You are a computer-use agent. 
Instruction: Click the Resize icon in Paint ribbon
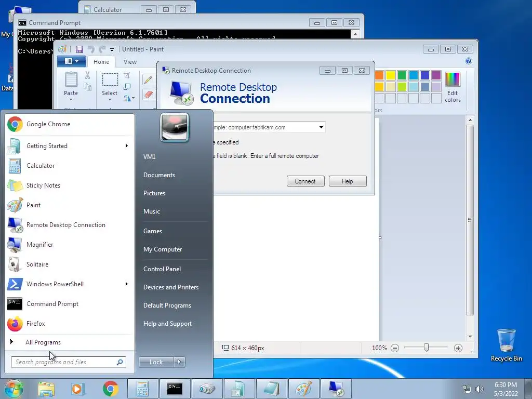click(x=127, y=87)
